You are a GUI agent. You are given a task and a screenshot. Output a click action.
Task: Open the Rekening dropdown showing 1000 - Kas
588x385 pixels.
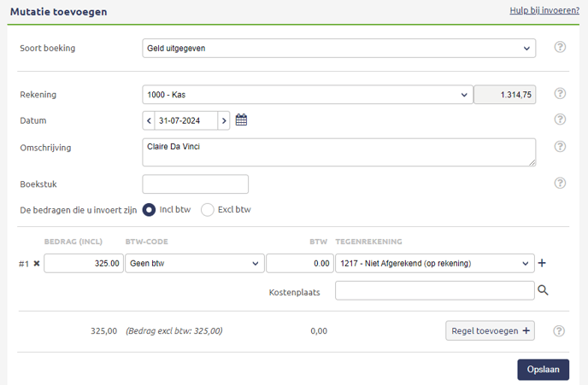tap(307, 95)
